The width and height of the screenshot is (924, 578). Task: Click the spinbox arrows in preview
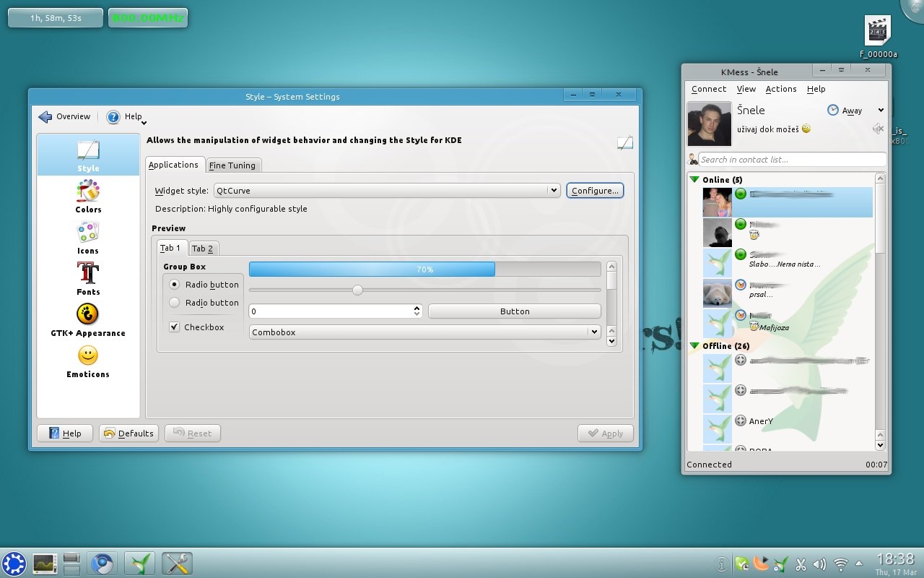click(x=417, y=311)
